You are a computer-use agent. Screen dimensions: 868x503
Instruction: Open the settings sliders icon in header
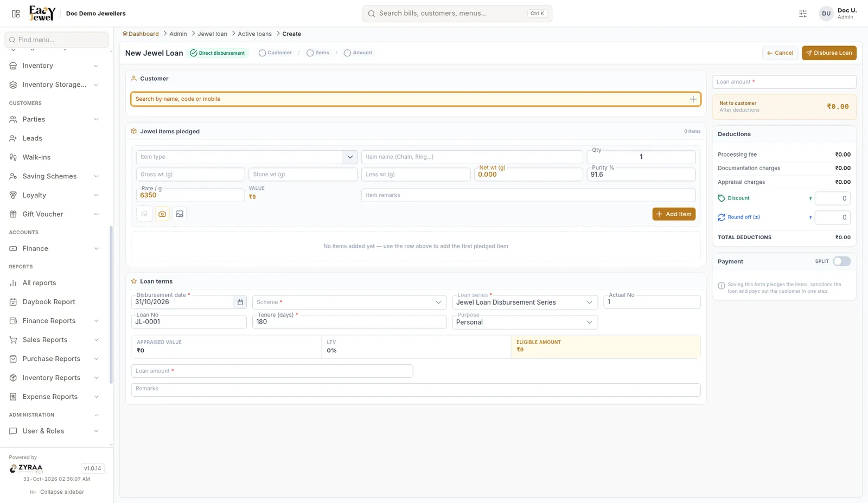tap(803, 14)
